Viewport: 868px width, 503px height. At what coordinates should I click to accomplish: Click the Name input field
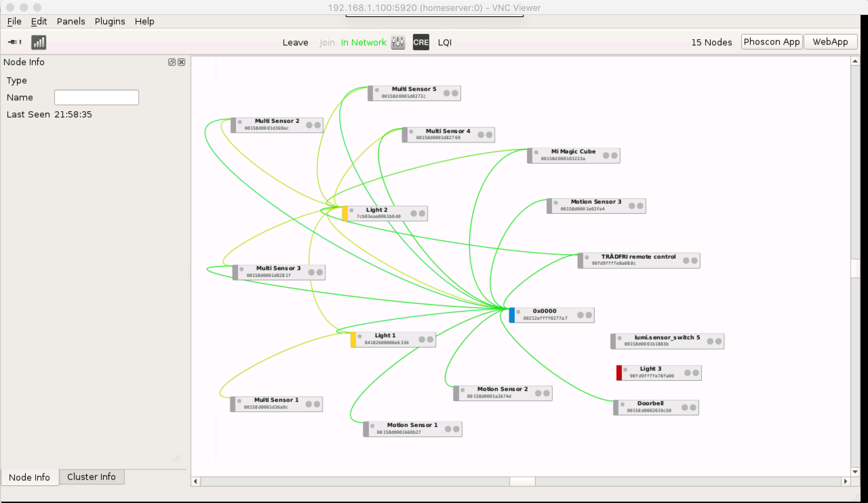click(x=96, y=97)
